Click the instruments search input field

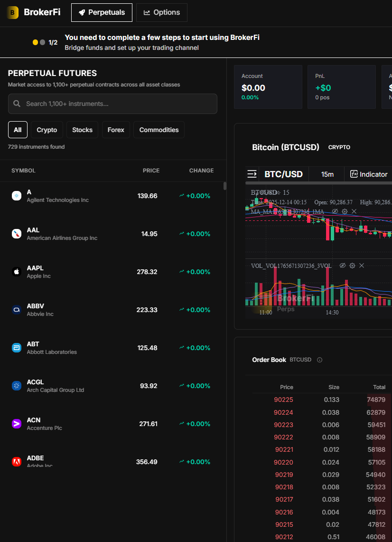pos(112,104)
